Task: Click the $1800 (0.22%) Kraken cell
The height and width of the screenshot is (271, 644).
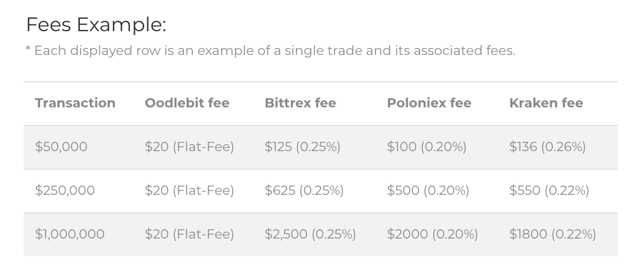Action: 552,234
